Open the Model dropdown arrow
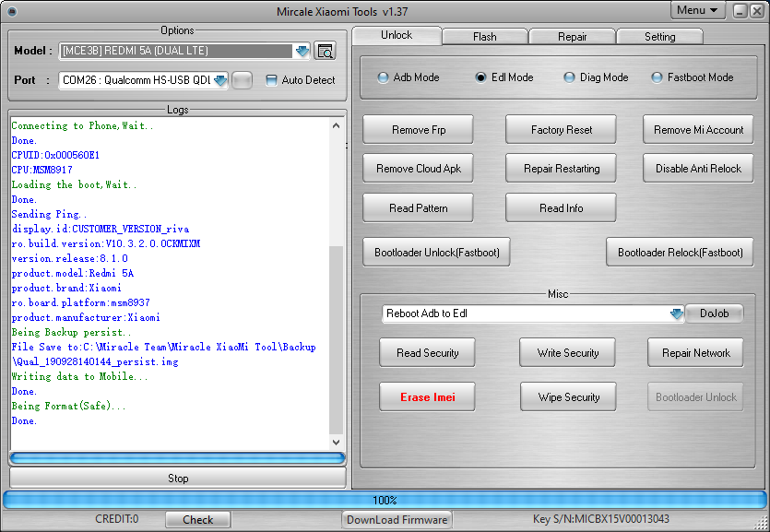This screenshot has height=532, width=770. (x=302, y=51)
